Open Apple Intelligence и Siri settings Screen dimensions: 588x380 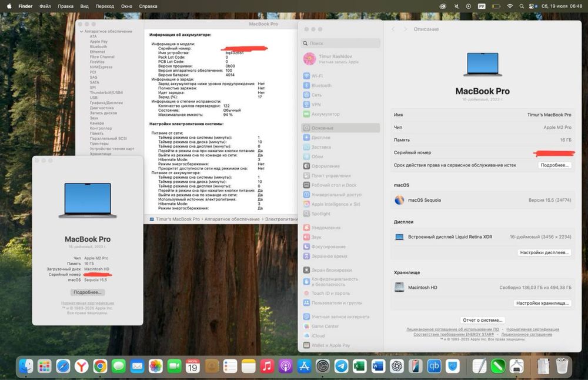coord(341,204)
